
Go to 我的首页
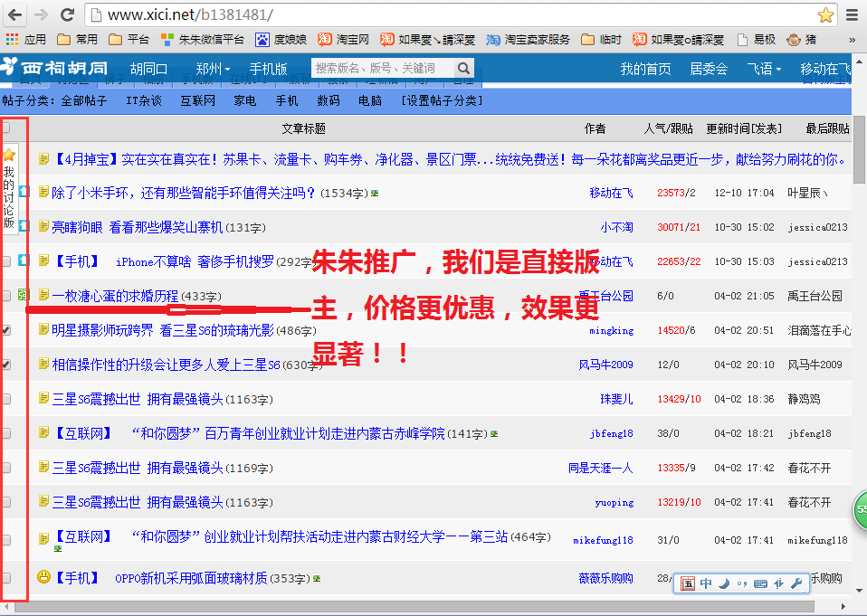(645, 69)
